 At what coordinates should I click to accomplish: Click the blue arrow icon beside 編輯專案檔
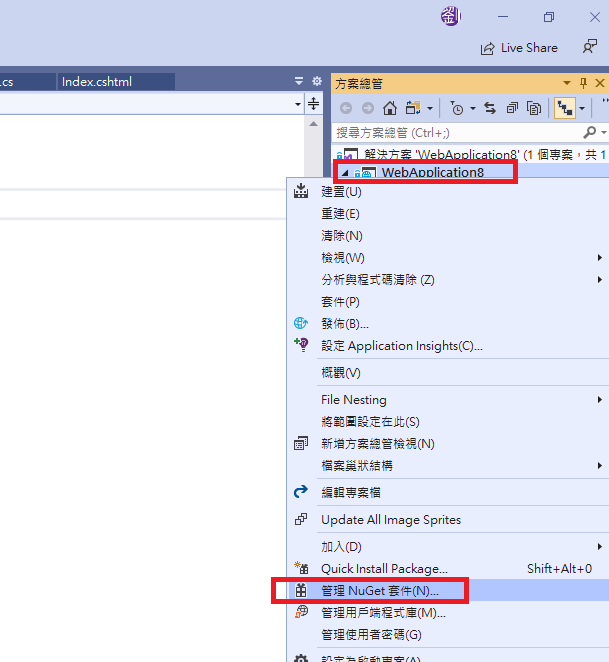tap(301, 491)
